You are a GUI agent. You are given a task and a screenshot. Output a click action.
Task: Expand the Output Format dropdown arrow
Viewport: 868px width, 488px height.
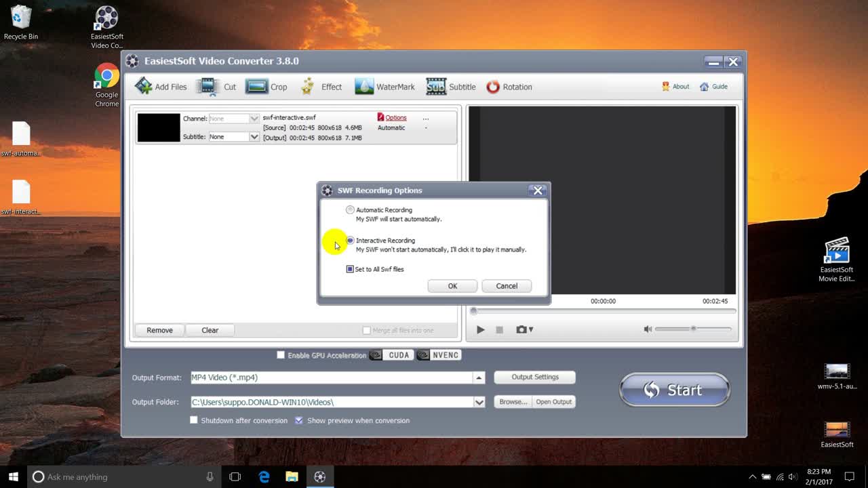coord(479,378)
